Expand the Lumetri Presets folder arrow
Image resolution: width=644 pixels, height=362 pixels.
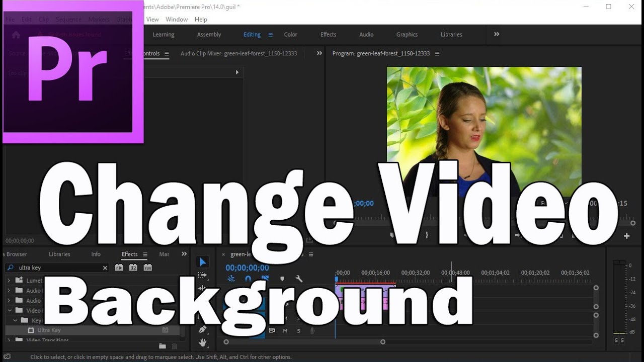[x=9, y=281]
